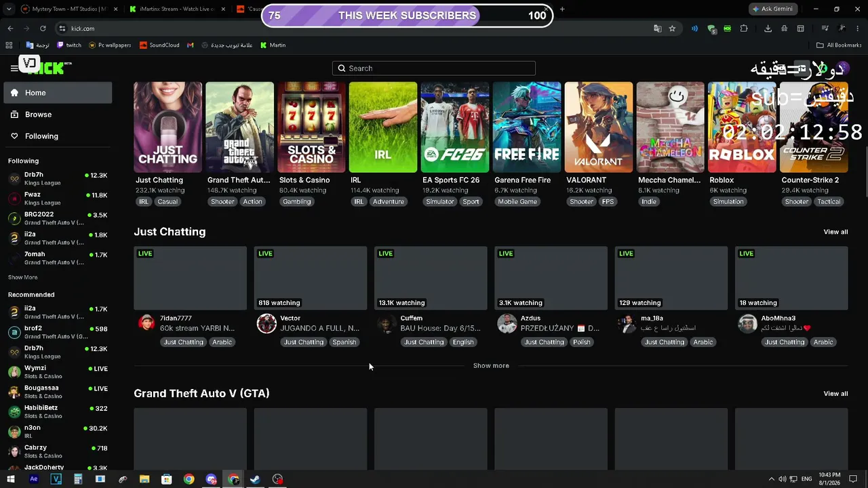Open HabibiBetz avatar in Recommended list

[x=14, y=412]
